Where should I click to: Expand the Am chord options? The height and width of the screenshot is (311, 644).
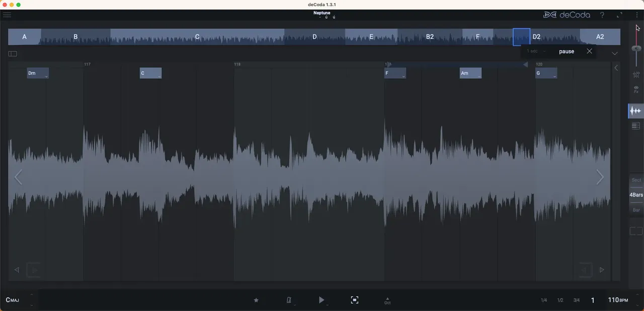[x=478, y=76]
